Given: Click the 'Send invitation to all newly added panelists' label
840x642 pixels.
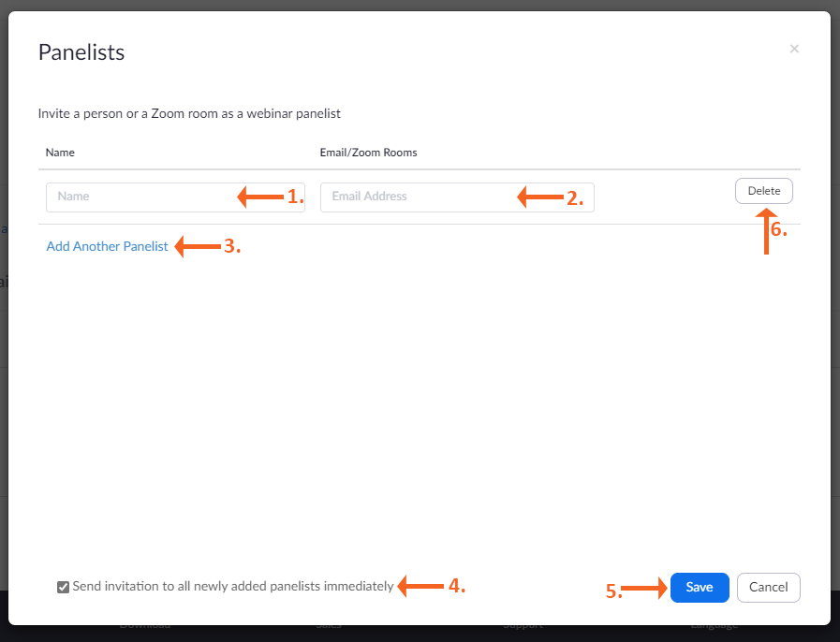Looking at the screenshot, I should coord(233,587).
